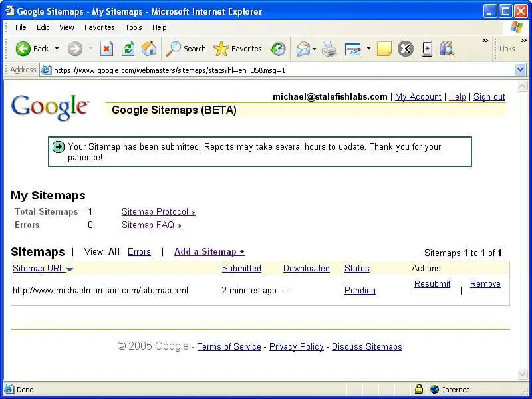532x399 pixels.
Task: Click the yellow note toolbar icon
Action: pos(384,49)
